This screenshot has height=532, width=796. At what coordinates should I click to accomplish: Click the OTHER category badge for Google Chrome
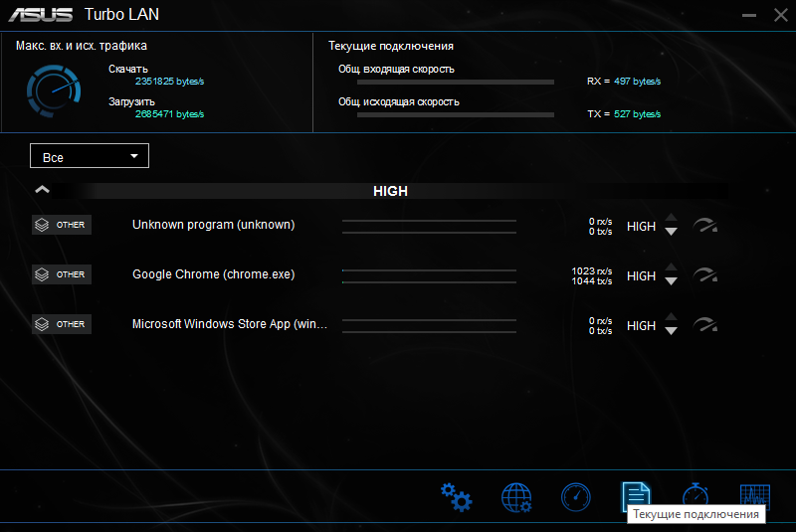click(x=62, y=274)
